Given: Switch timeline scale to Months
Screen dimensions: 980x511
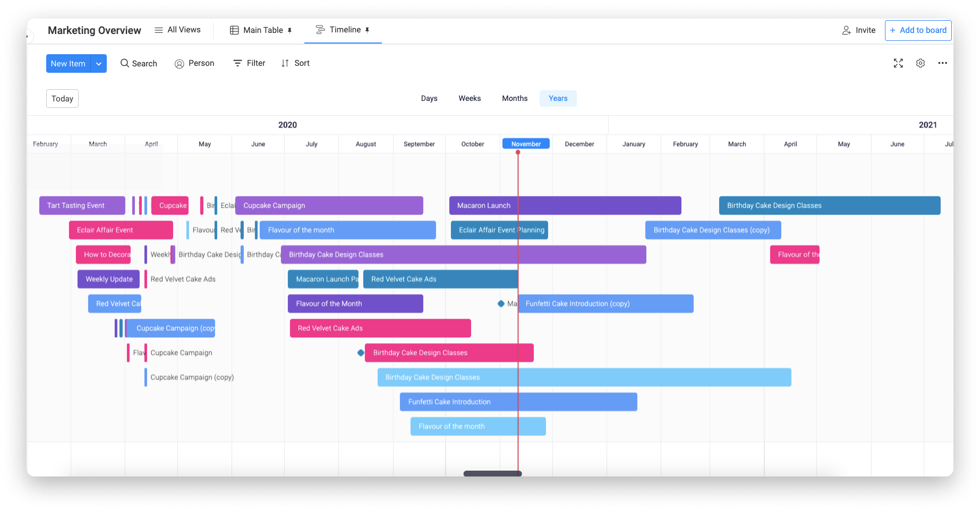Looking at the screenshot, I should pos(514,98).
